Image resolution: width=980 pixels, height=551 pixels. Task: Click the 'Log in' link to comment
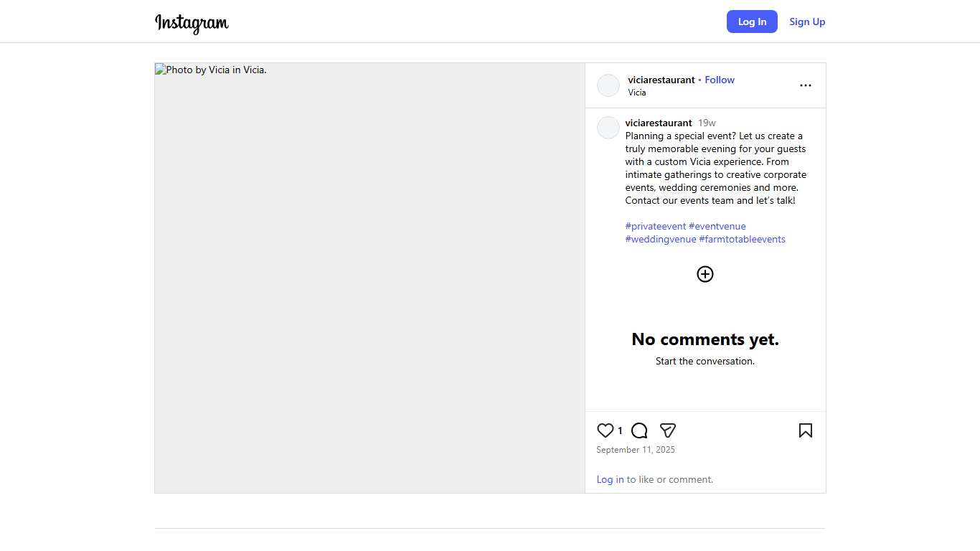pos(610,479)
